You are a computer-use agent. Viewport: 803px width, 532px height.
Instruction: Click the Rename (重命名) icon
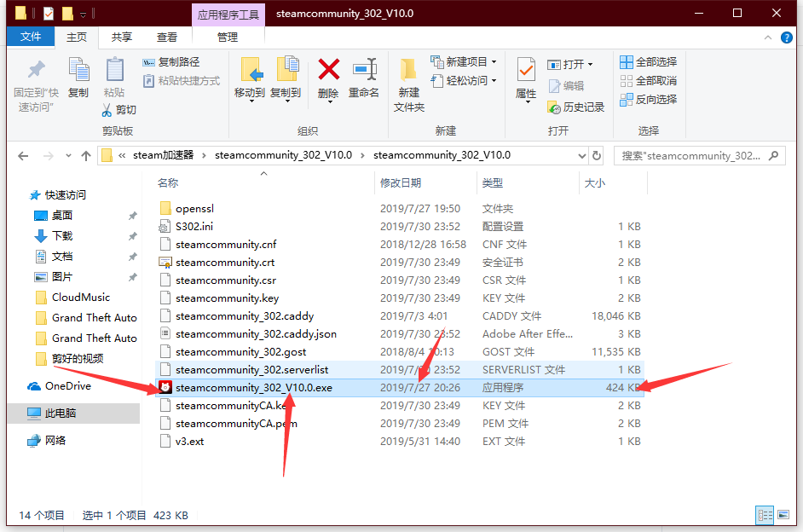(365, 69)
